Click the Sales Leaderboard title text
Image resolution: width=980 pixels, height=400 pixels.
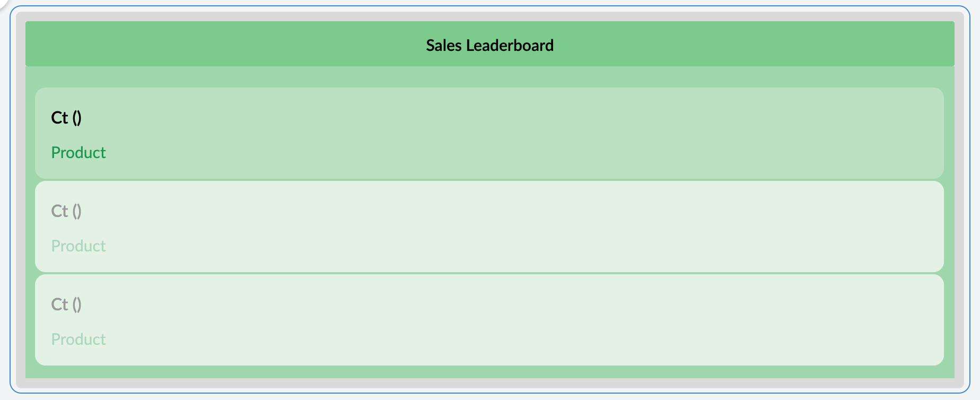489,45
